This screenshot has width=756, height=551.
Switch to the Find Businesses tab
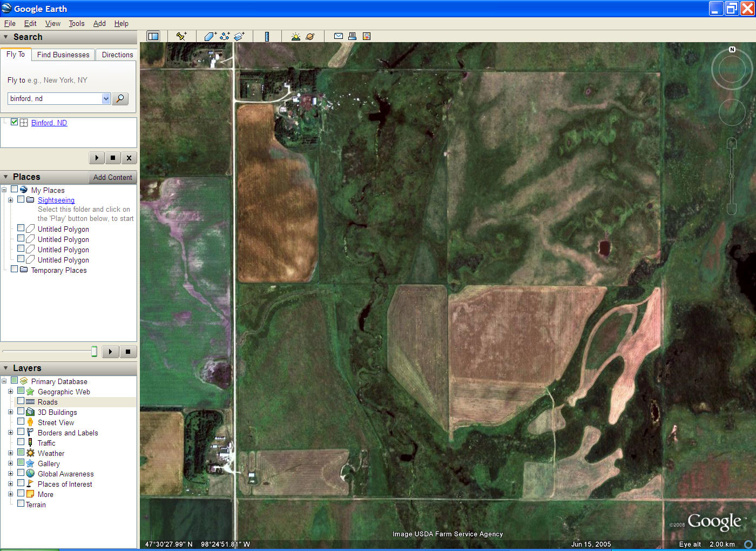click(63, 55)
